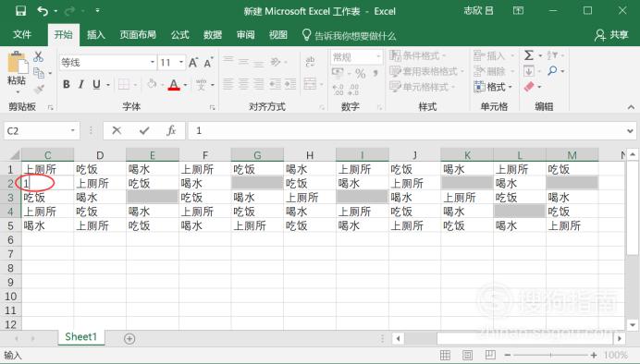Open the font name 等线 dropdown

click(153, 63)
